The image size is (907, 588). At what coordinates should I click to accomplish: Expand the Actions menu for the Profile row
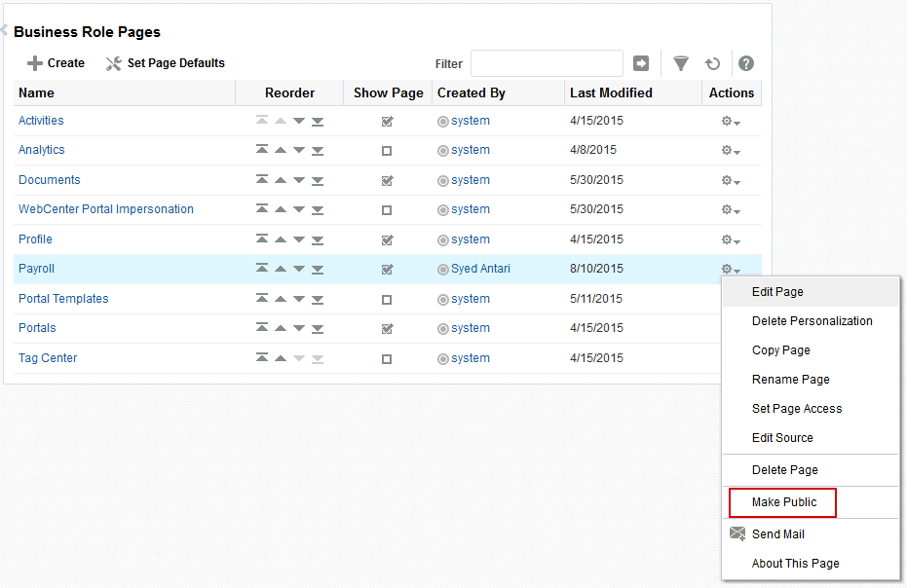click(731, 239)
